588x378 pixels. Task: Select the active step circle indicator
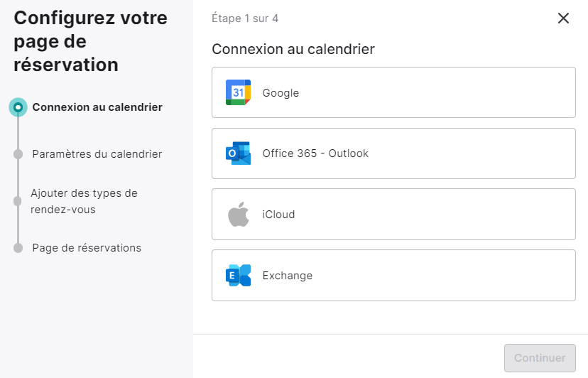(18, 107)
